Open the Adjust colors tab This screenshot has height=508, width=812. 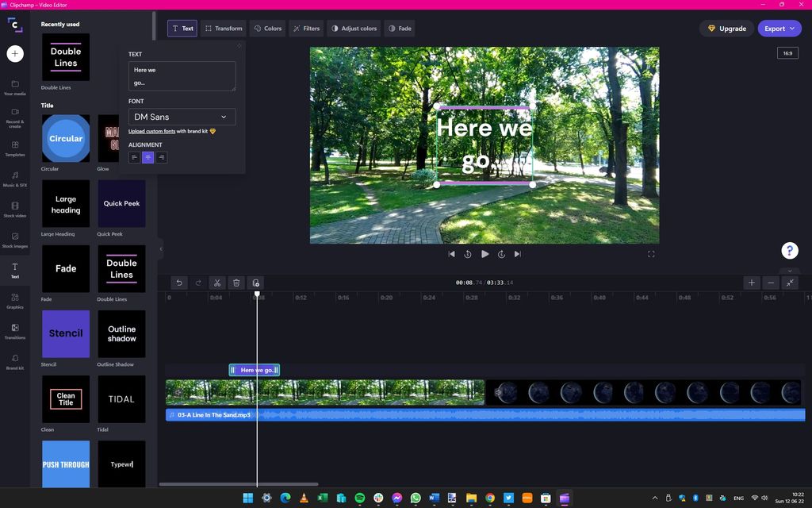354,29
